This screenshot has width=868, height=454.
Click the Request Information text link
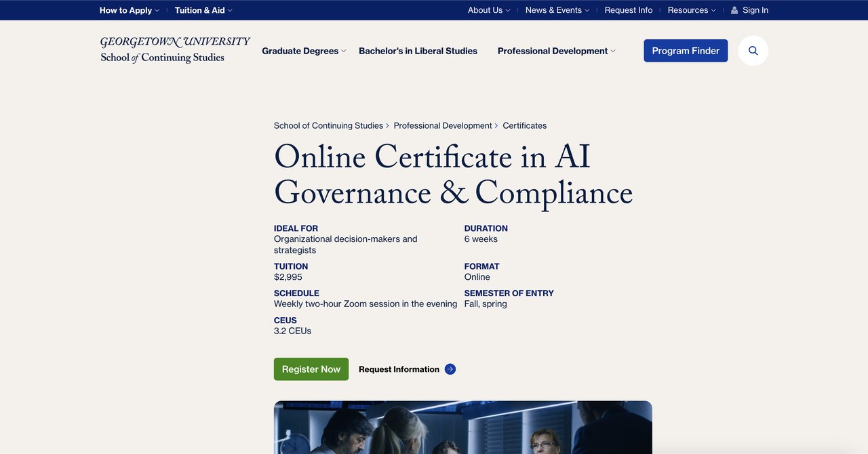(399, 369)
